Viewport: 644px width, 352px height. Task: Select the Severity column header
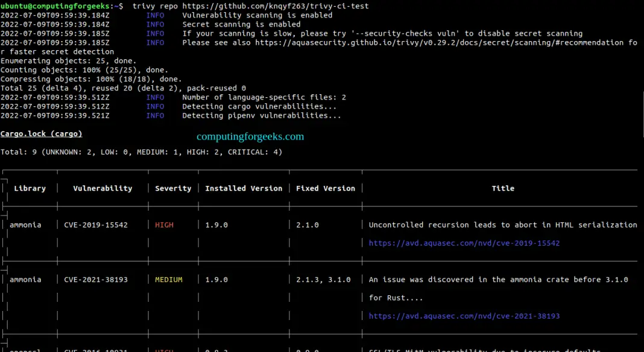[173, 188]
